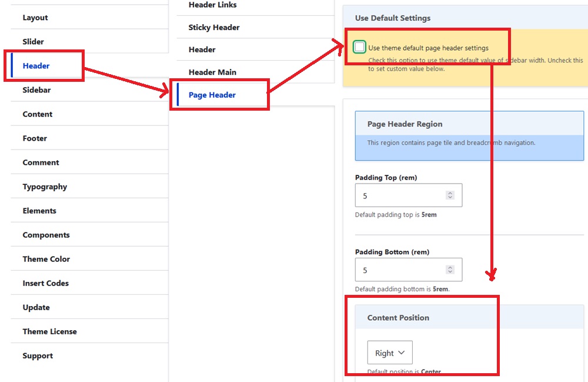Viewport: 588px width, 382px height.
Task: Focus the Padding Top input field
Action: click(x=400, y=195)
